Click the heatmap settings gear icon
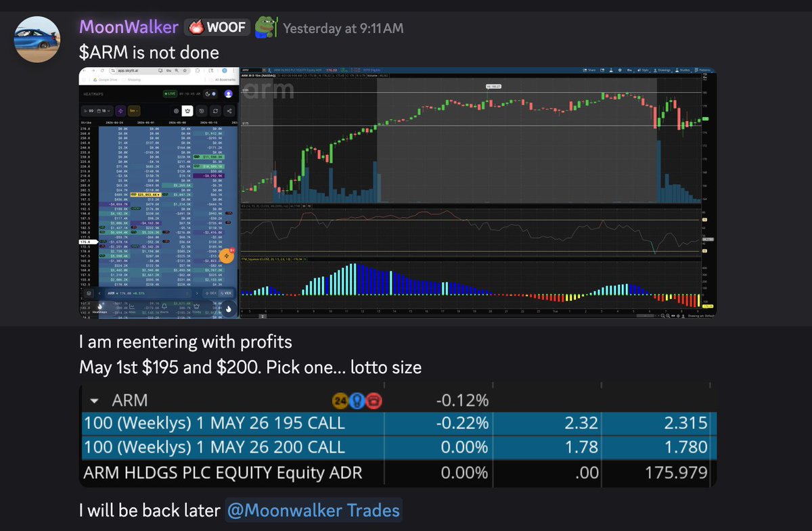Image resolution: width=812 pixels, height=531 pixels. click(176, 111)
